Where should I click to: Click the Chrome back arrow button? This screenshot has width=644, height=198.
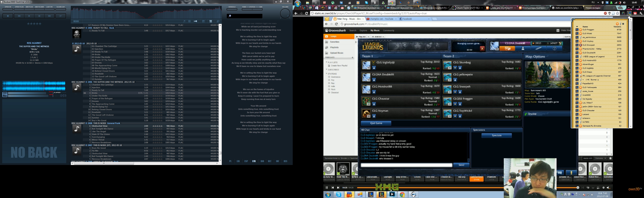click(296, 13)
